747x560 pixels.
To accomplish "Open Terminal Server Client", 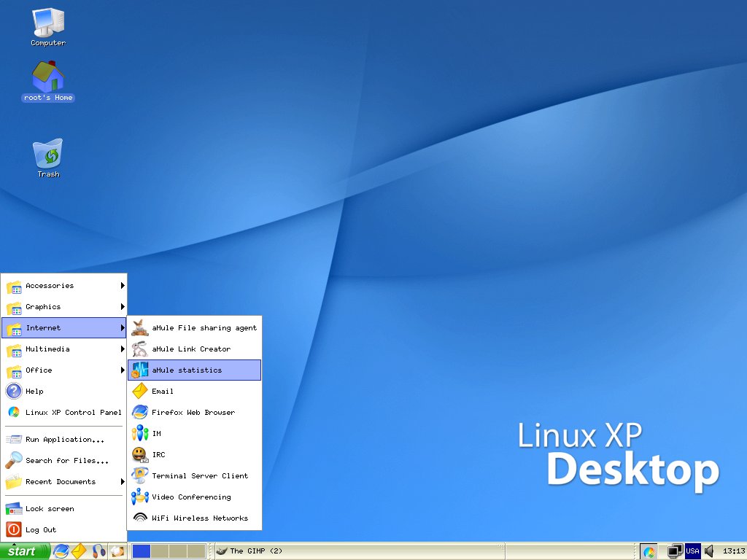I will pos(194,475).
